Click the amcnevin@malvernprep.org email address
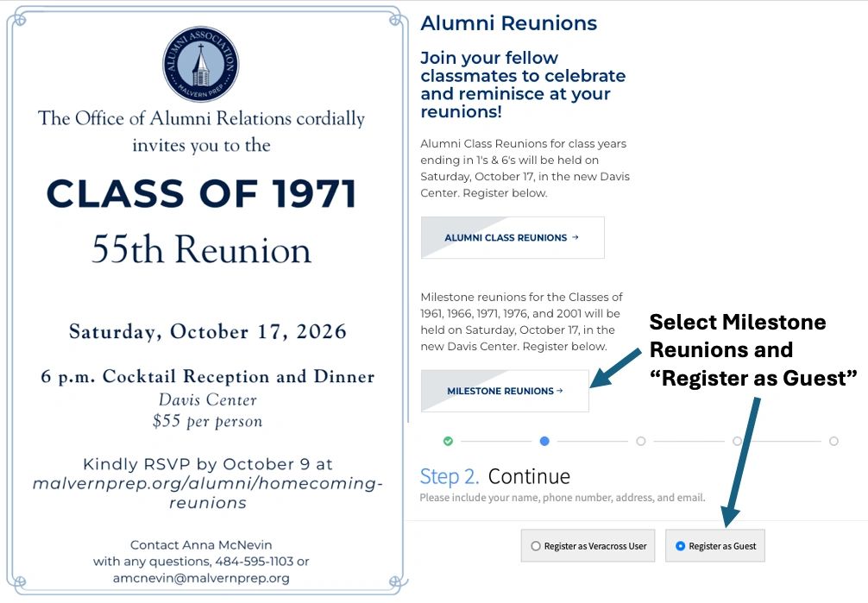868x603 pixels. coord(201,578)
